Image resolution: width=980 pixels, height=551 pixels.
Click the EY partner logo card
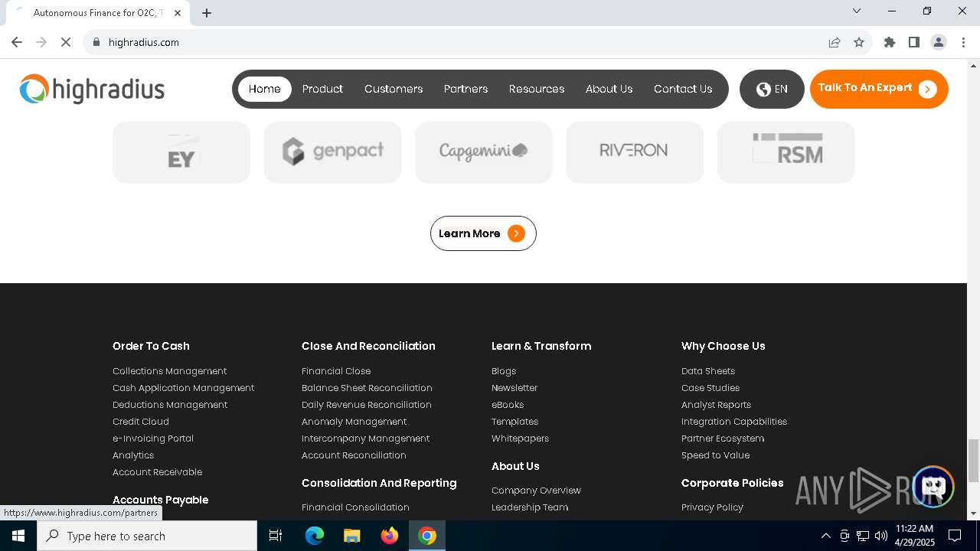click(x=181, y=152)
